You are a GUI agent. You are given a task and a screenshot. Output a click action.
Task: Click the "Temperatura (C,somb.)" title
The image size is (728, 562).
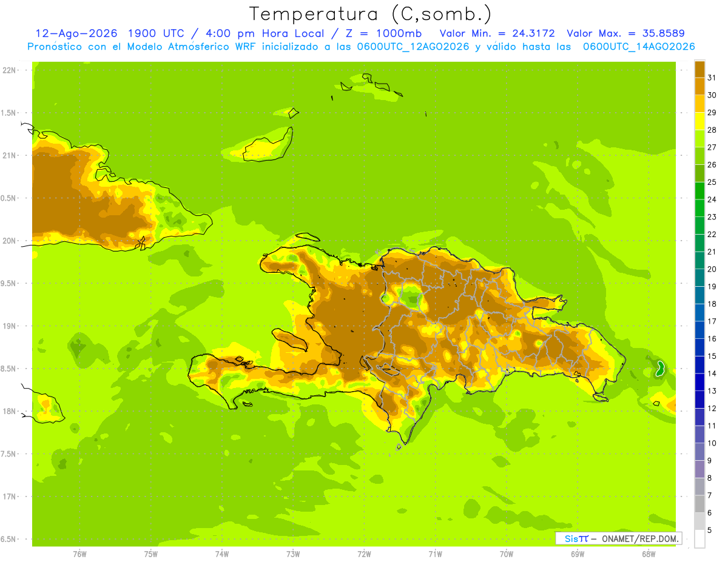pos(370,14)
